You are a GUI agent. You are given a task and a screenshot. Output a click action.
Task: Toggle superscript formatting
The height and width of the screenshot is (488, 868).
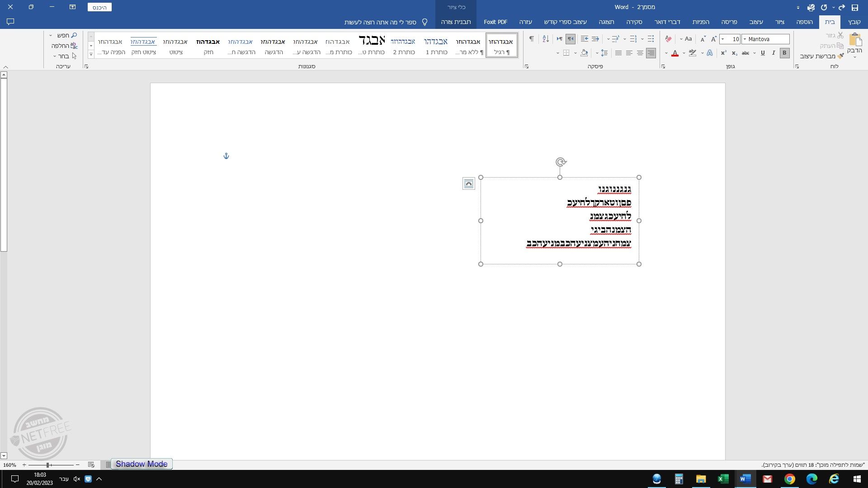pos(723,53)
